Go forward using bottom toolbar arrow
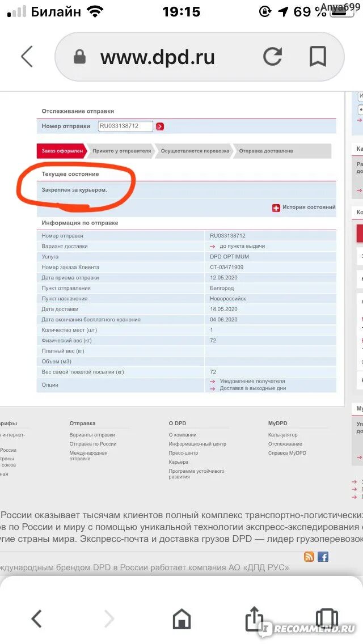The image size is (363, 644). point(109,618)
